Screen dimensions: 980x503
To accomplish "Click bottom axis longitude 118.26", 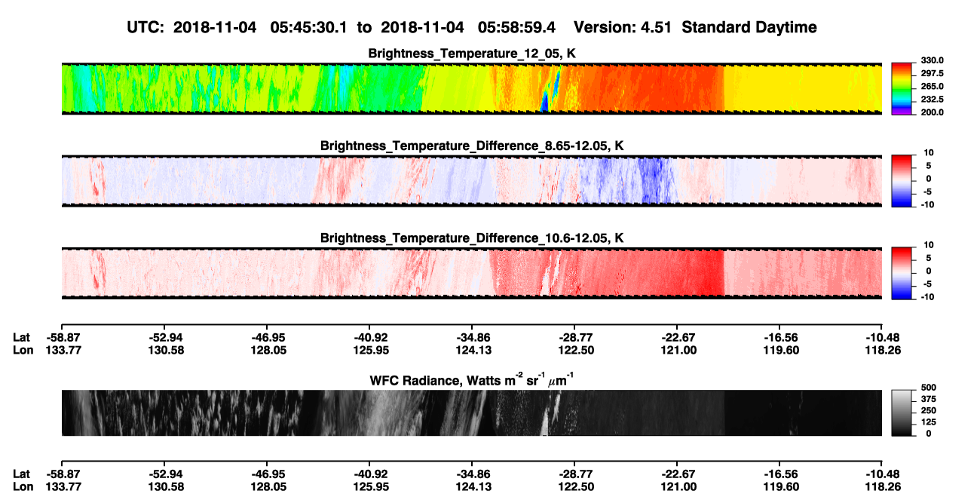I will pyautogui.click(x=882, y=486).
